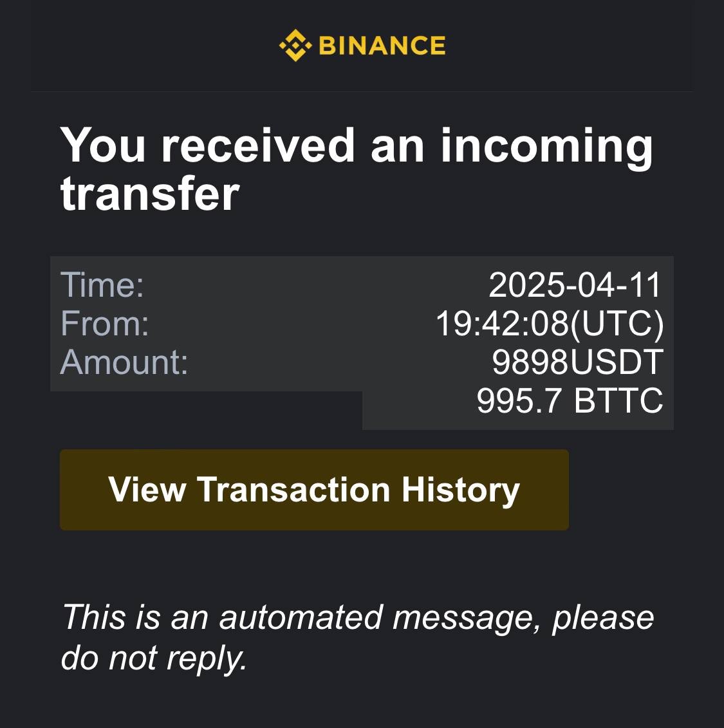Viewport: 724px width, 728px height.
Task: Click the word 'message,' in footer note
Action: coord(467,620)
